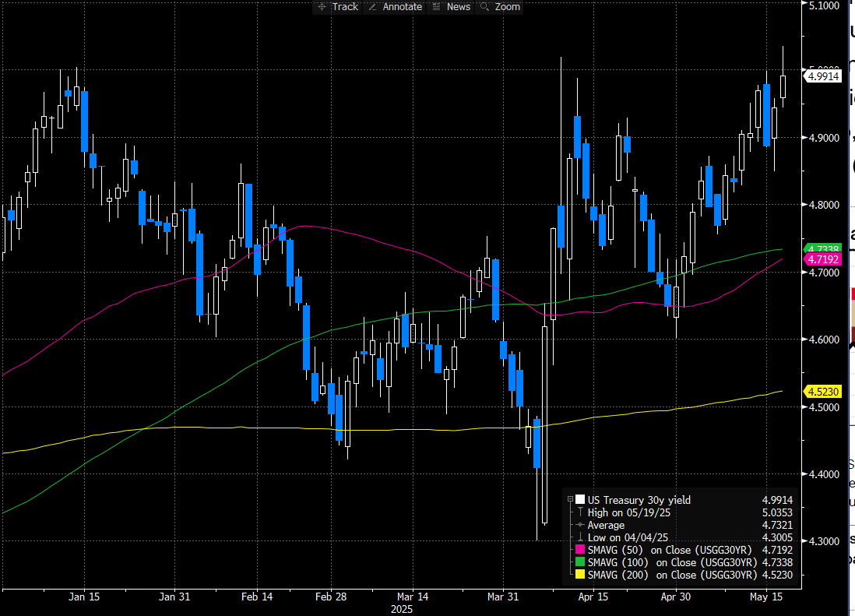
Task: Click the pink 4.7192 price tag on axis
Action: (x=823, y=259)
